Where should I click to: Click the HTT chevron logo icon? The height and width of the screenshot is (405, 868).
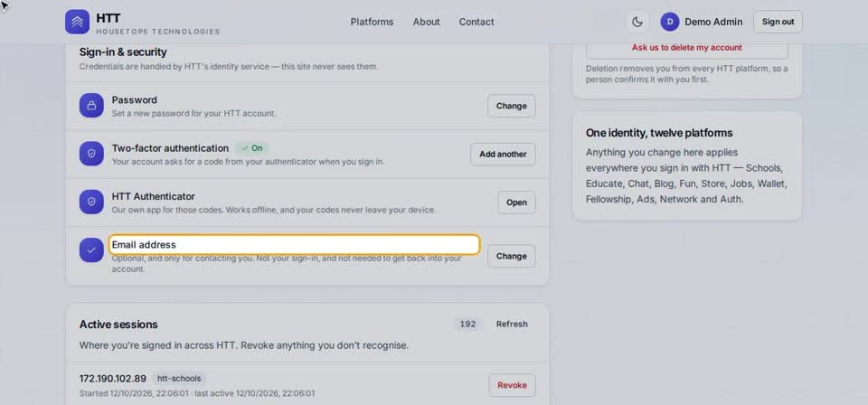(x=77, y=22)
